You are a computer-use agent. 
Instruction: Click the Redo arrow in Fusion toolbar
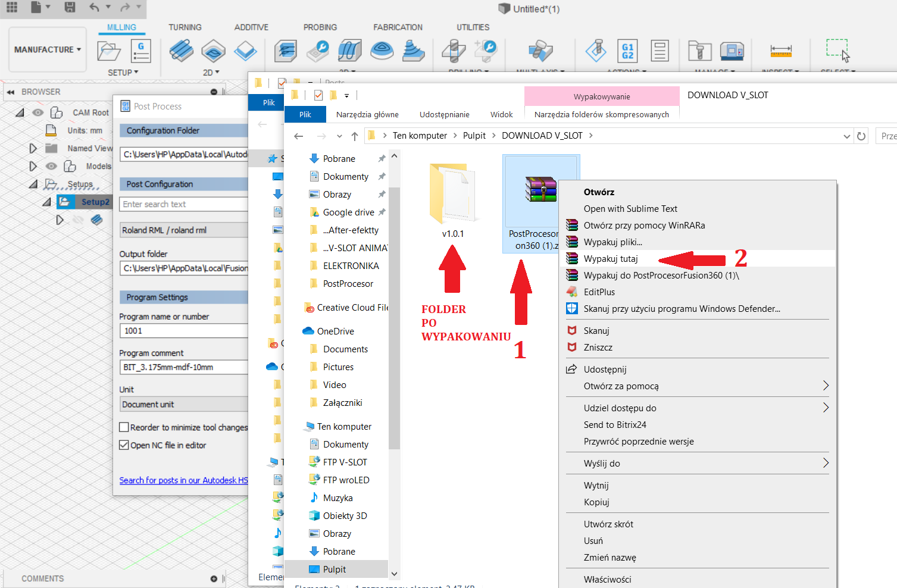click(x=124, y=7)
